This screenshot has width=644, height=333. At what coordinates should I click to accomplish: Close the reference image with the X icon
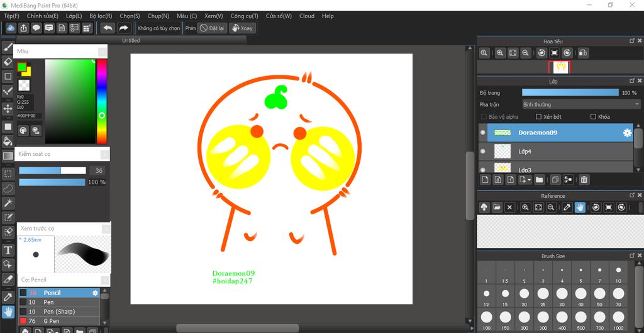tap(509, 207)
